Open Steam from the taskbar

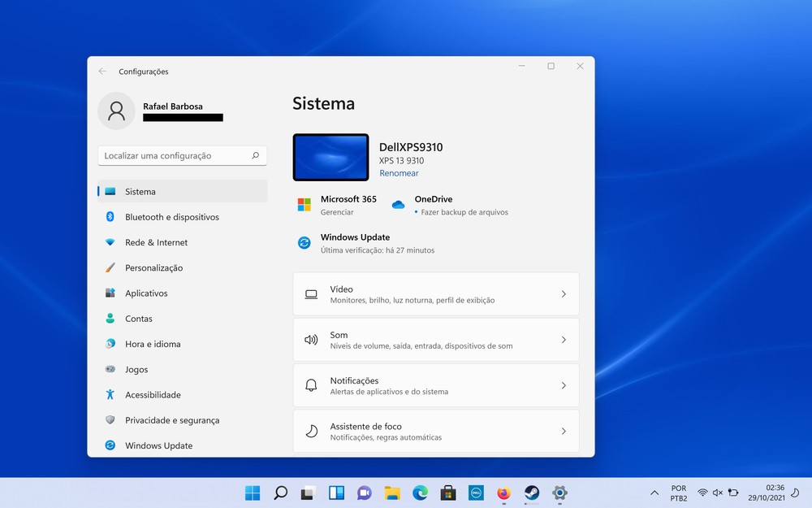532,493
